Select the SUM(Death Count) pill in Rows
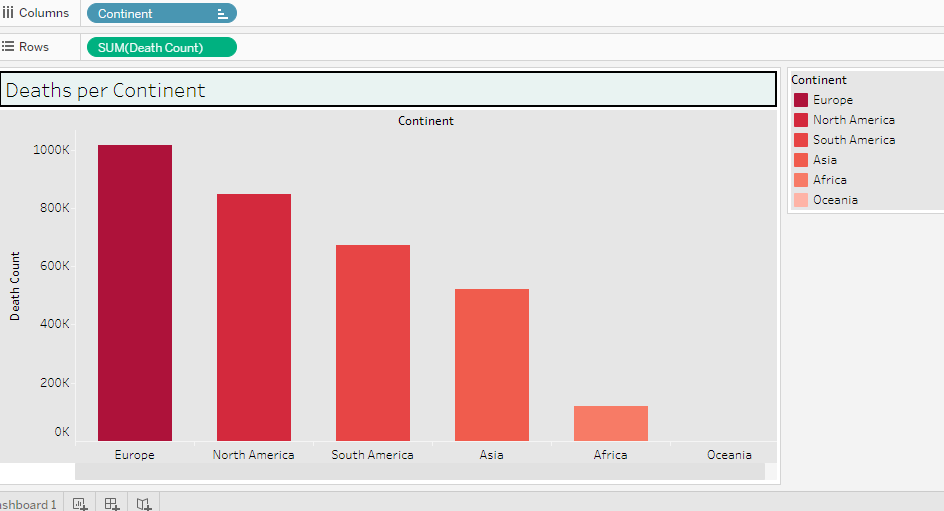This screenshot has width=944, height=511. [160, 48]
